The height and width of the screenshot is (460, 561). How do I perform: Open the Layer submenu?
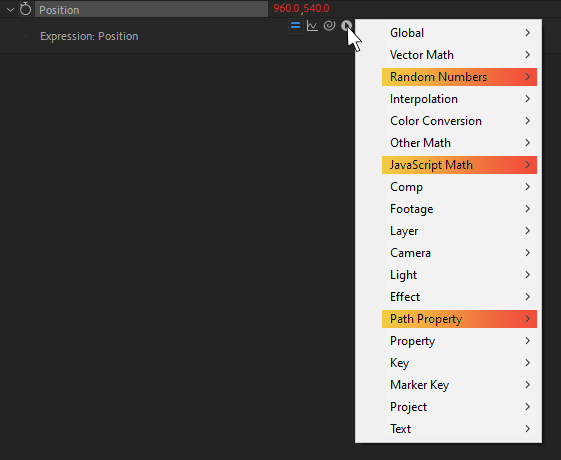(459, 231)
